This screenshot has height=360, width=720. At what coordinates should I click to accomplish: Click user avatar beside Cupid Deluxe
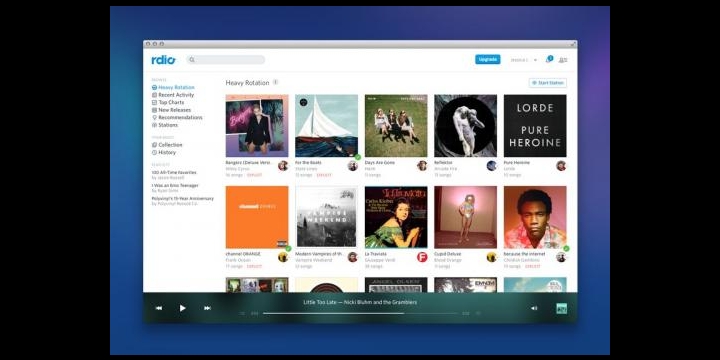click(x=491, y=257)
